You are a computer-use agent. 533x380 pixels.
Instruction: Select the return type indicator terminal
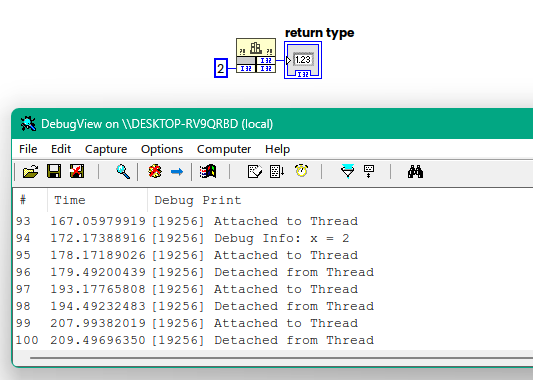303,60
